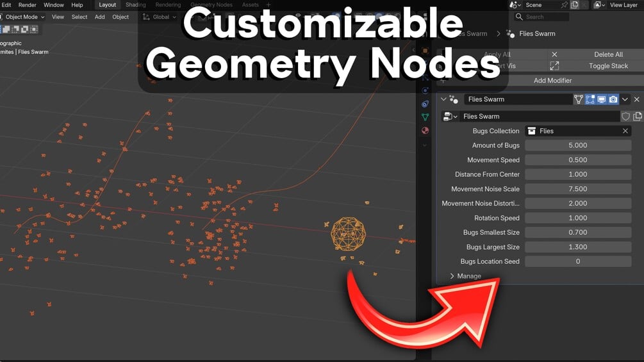
Task: Click the Flies Swarm node group name
Action: point(539,117)
